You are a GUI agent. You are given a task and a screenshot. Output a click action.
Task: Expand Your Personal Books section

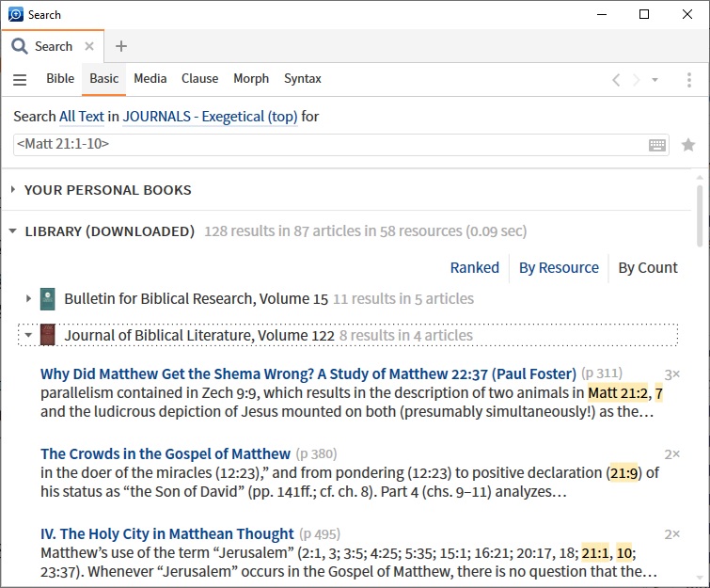coord(13,190)
